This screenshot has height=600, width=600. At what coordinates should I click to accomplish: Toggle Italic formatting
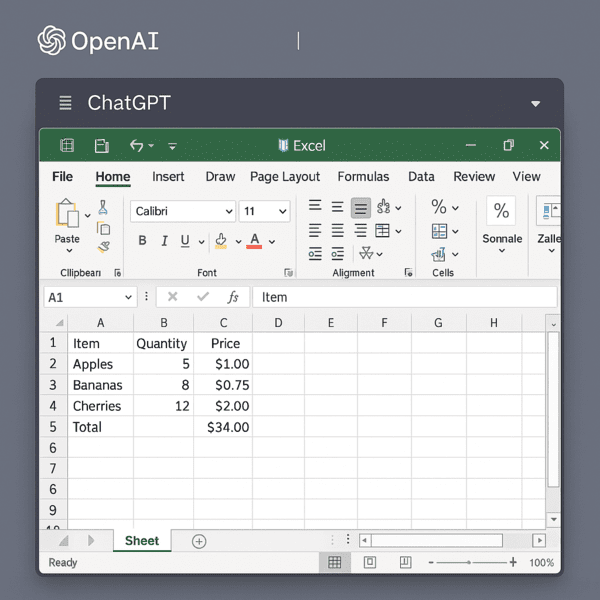click(x=164, y=241)
